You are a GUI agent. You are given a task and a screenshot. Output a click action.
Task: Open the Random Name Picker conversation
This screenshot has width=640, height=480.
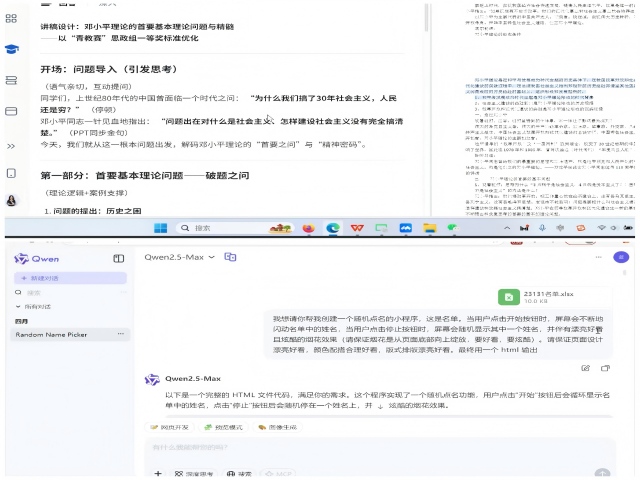51,335
